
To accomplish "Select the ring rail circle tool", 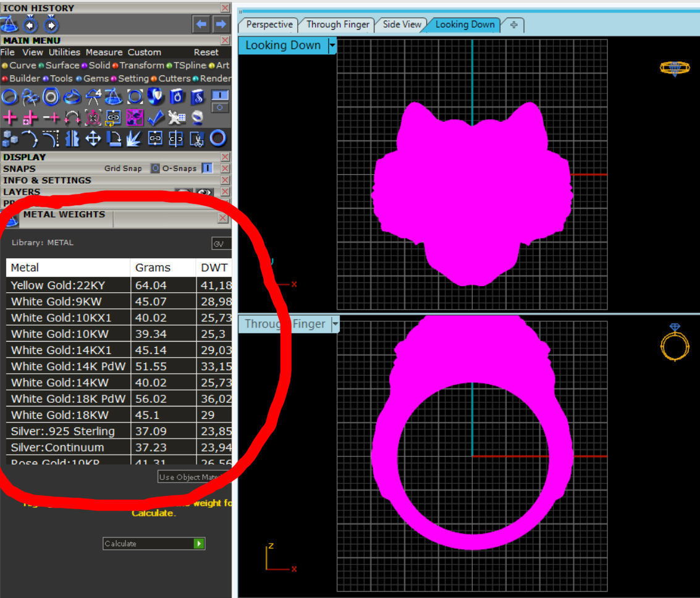I will click(x=9, y=96).
